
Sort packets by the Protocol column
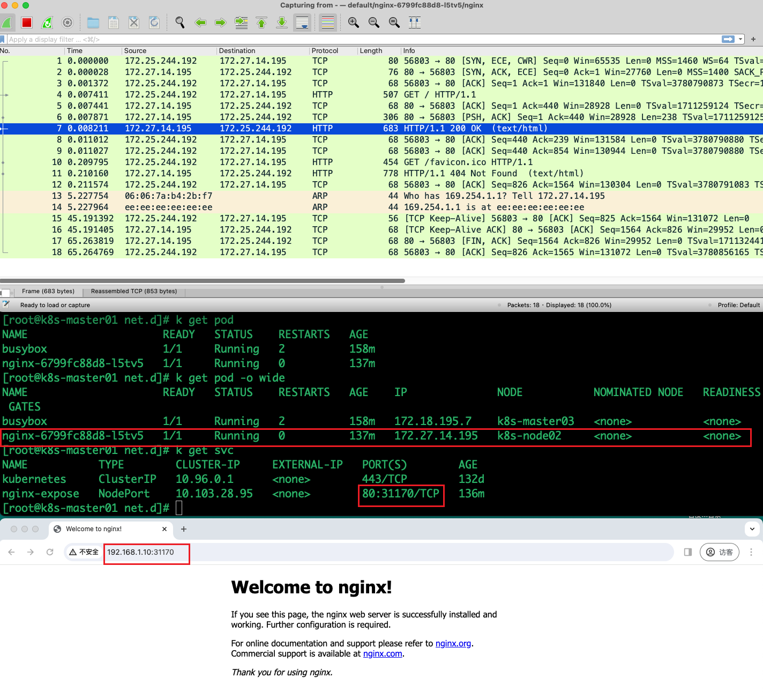333,51
